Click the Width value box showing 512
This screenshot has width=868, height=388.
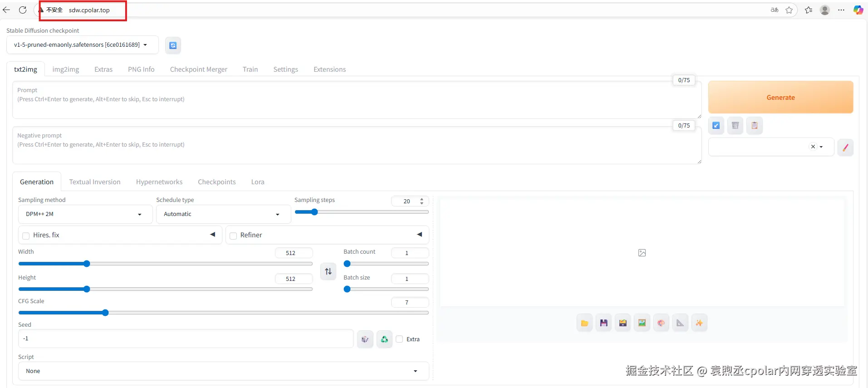[x=294, y=253]
